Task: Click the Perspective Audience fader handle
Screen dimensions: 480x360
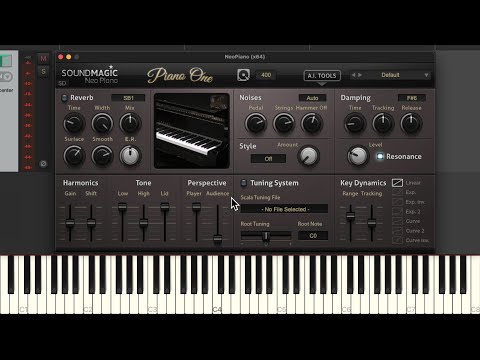Action: click(x=218, y=238)
